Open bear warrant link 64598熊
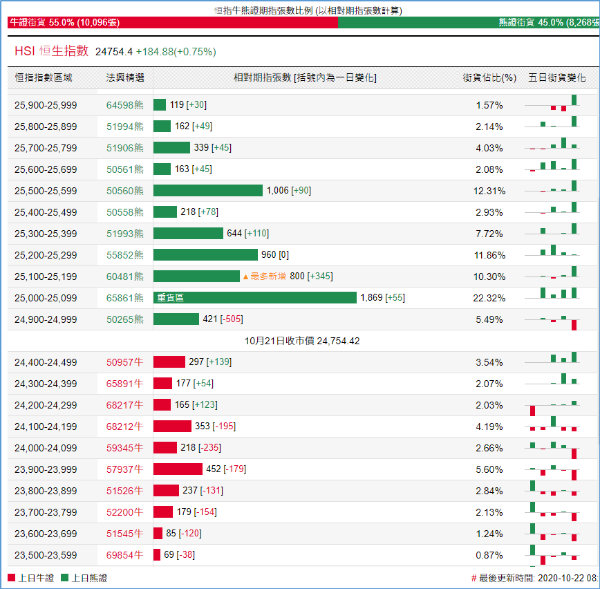 [x=125, y=105]
